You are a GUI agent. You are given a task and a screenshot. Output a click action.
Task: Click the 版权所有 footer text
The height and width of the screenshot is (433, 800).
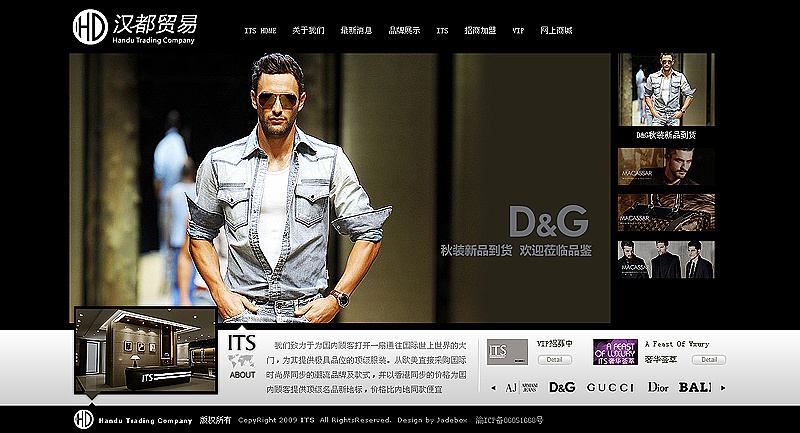[215, 420]
